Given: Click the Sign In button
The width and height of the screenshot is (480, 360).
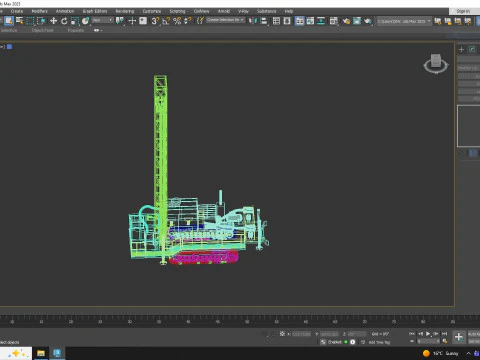Looking at the screenshot, I should [462, 11].
